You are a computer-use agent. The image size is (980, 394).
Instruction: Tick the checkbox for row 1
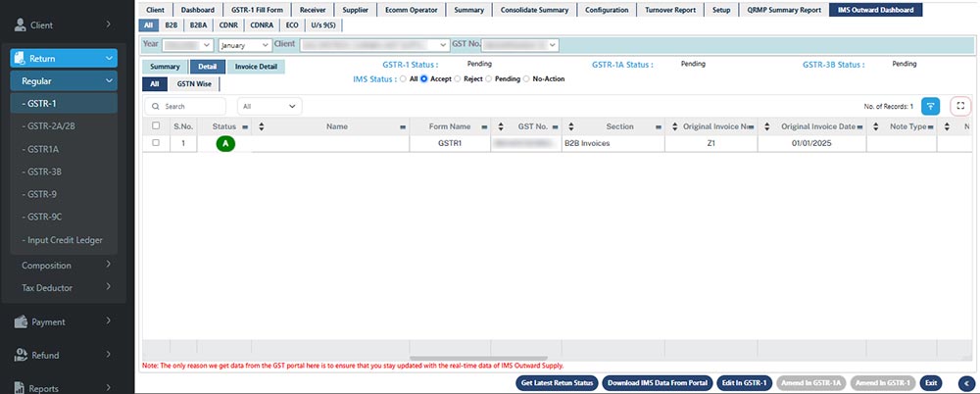156,143
